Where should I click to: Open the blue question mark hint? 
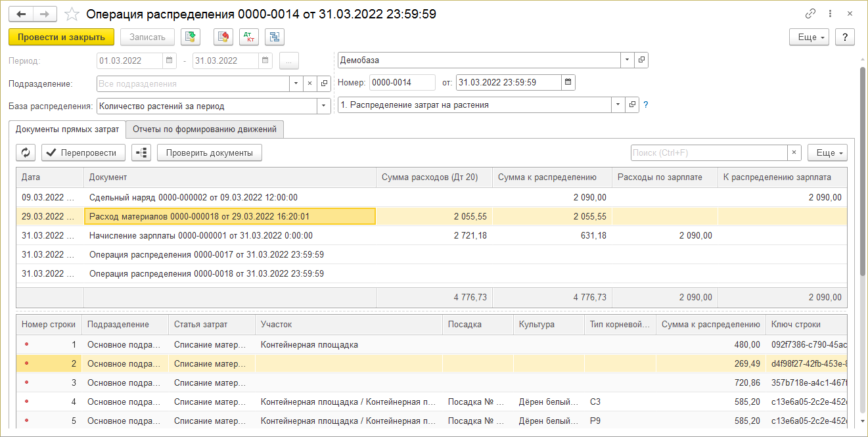tap(646, 104)
